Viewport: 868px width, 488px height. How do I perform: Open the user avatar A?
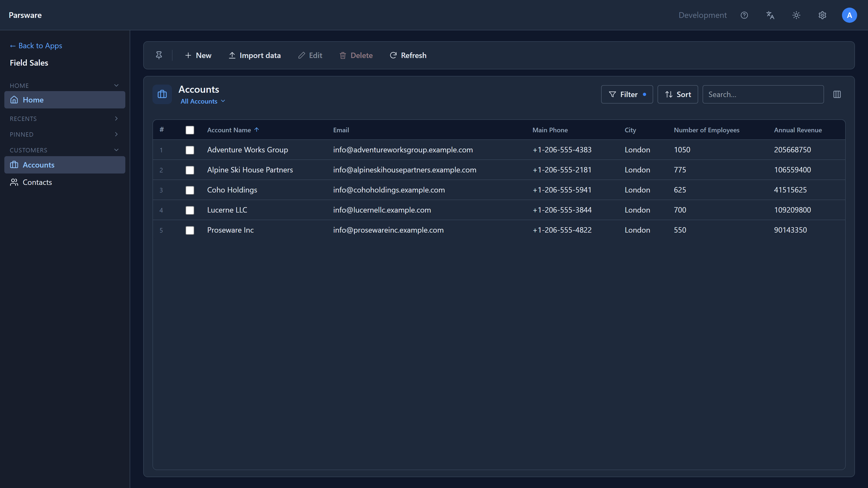click(x=850, y=15)
